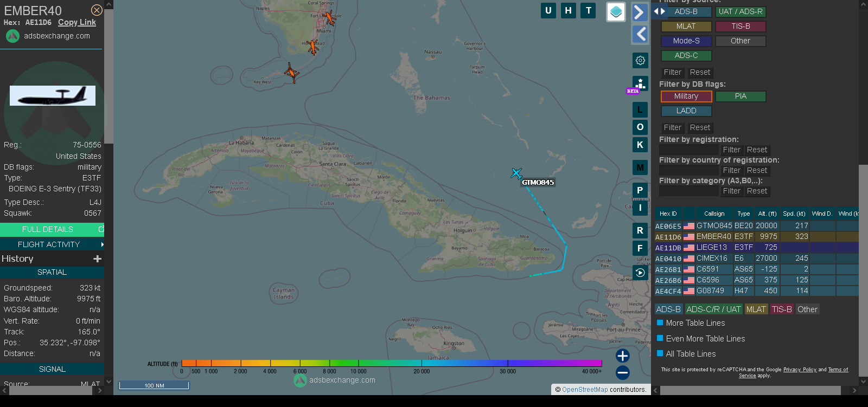Toggle the T map button

click(588, 10)
